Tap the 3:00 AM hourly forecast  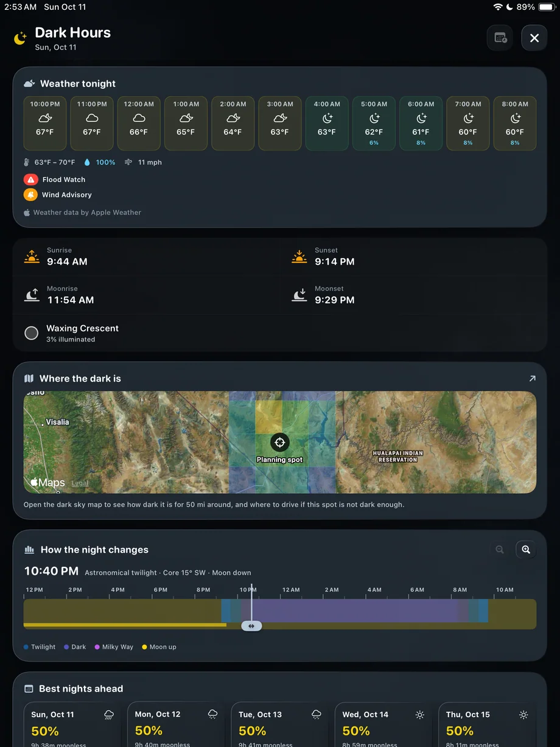coord(280,123)
